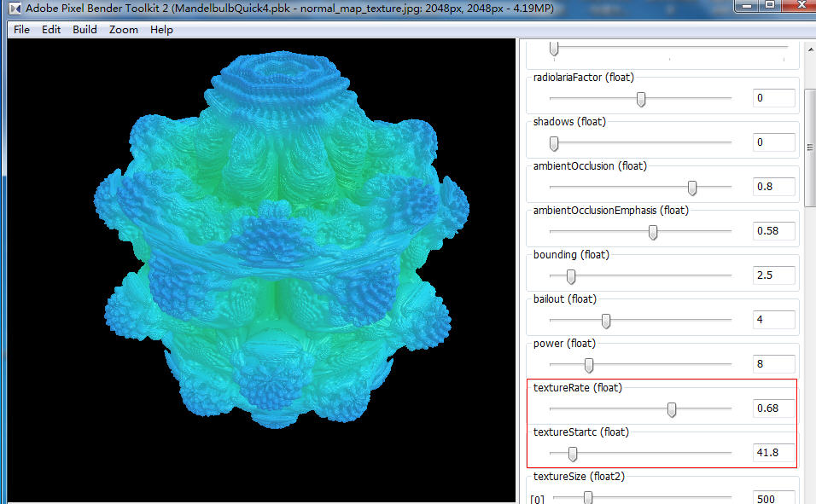Screen dimensions: 816x504
Task: Minimize the Pixel Bender Toolkit window
Action: click(x=747, y=5)
